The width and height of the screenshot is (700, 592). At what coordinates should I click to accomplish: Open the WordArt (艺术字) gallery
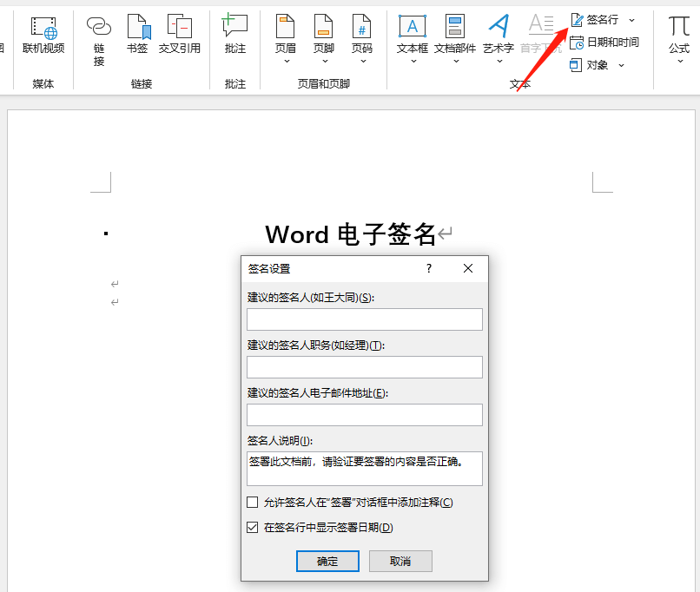pyautogui.click(x=499, y=61)
